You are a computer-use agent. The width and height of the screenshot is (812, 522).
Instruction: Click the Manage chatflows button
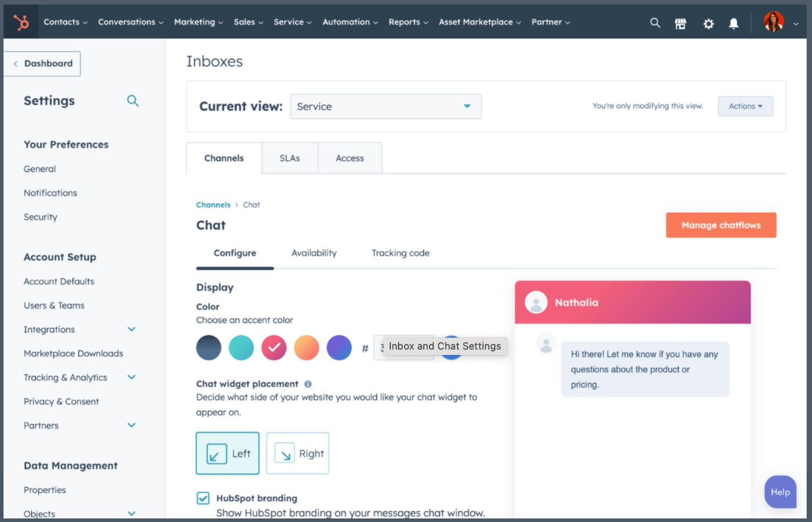pos(721,225)
